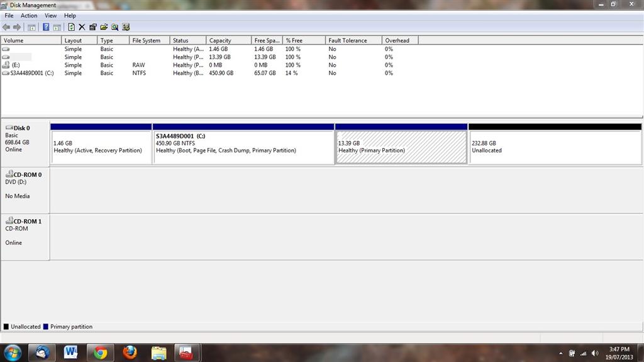This screenshot has width=644, height=362.
Task: Click the volume speaker tray icon
Action: click(x=594, y=353)
